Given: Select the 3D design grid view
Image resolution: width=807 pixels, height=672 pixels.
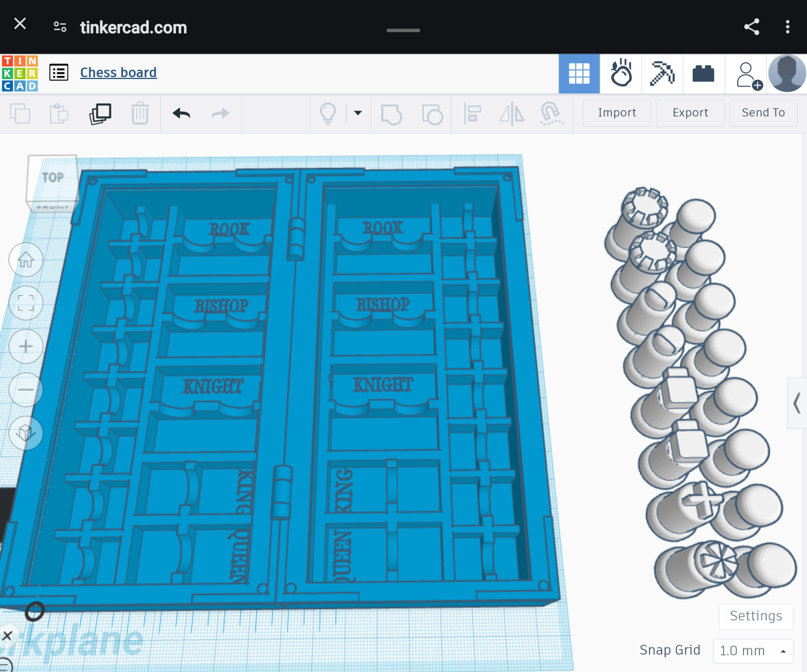Looking at the screenshot, I should 579,74.
